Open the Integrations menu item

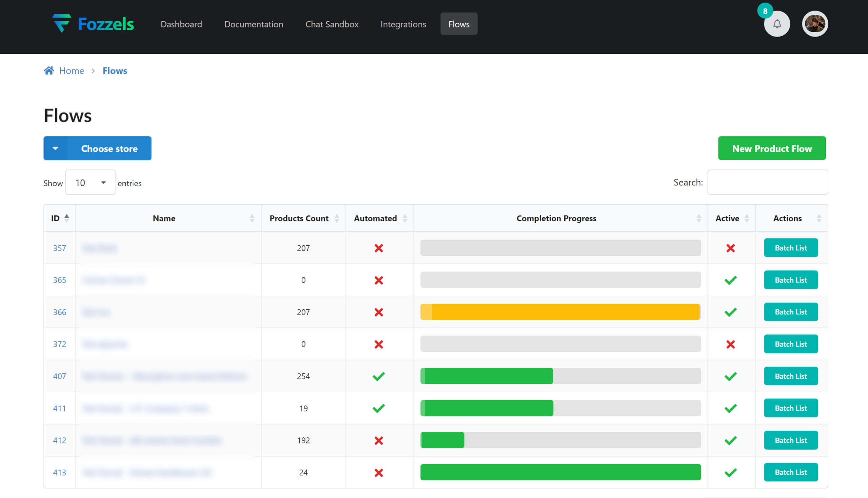[x=403, y=24]
